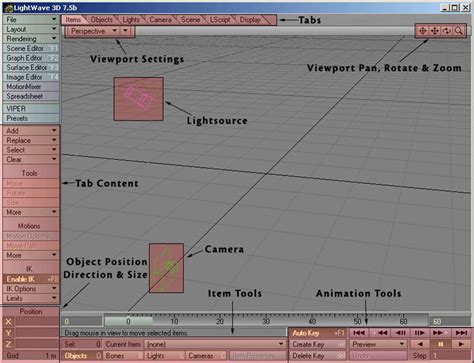Switch edit mode to Bones
Screen dimensions: 474x363
point(123,356)
